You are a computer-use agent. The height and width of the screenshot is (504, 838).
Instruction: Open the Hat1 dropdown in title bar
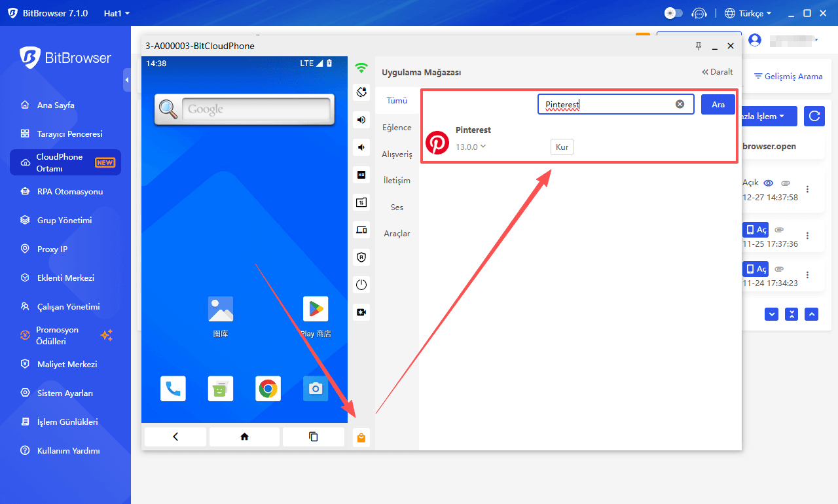pyautogui.click(x=117, y=13)
